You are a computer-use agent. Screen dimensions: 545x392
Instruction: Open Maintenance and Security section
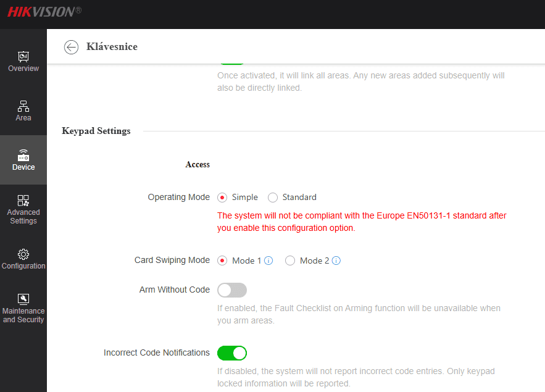(23, 308)
